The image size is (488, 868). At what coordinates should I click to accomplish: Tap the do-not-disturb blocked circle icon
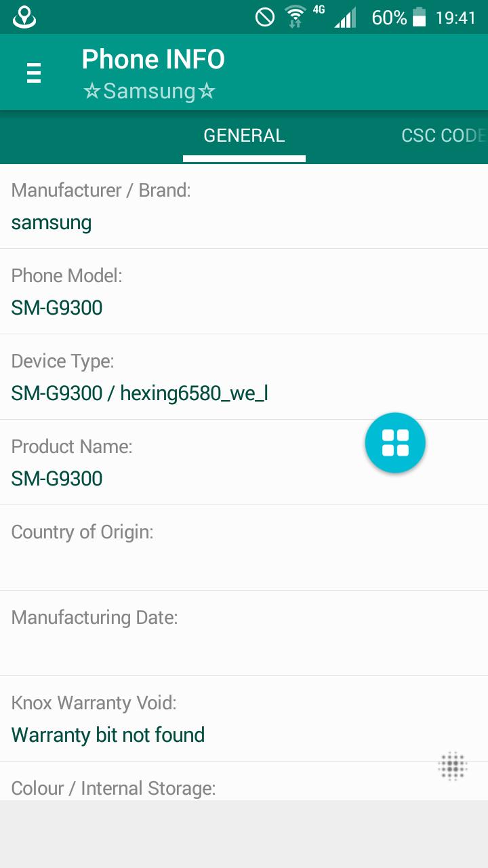click(x=265, y=17)
